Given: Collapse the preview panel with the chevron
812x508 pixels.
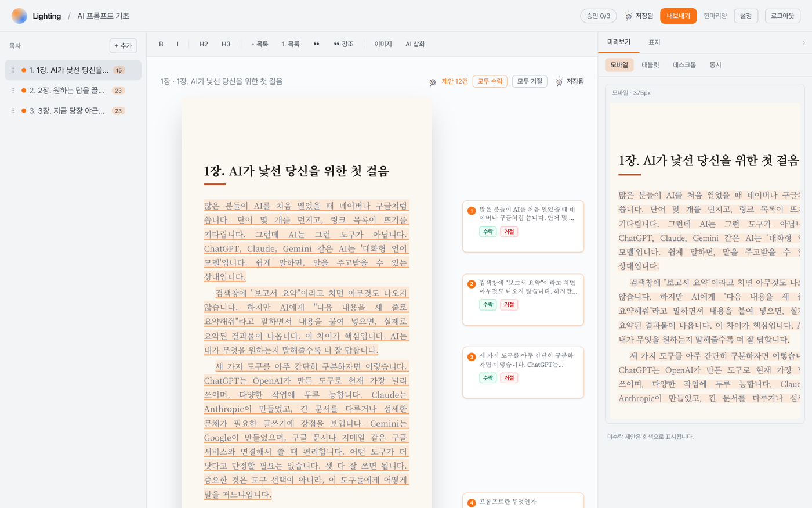Looking at the screenshot, I should 803,42.
